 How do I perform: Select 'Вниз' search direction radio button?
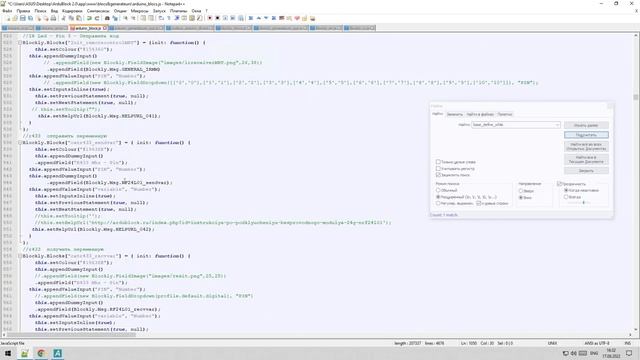point(521,198)
